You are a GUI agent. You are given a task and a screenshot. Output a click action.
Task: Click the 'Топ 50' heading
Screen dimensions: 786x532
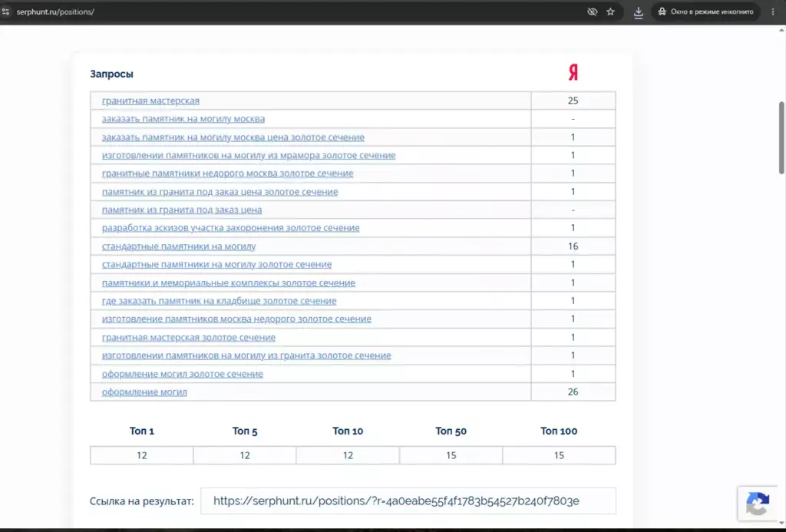click(x=451, y=431)
